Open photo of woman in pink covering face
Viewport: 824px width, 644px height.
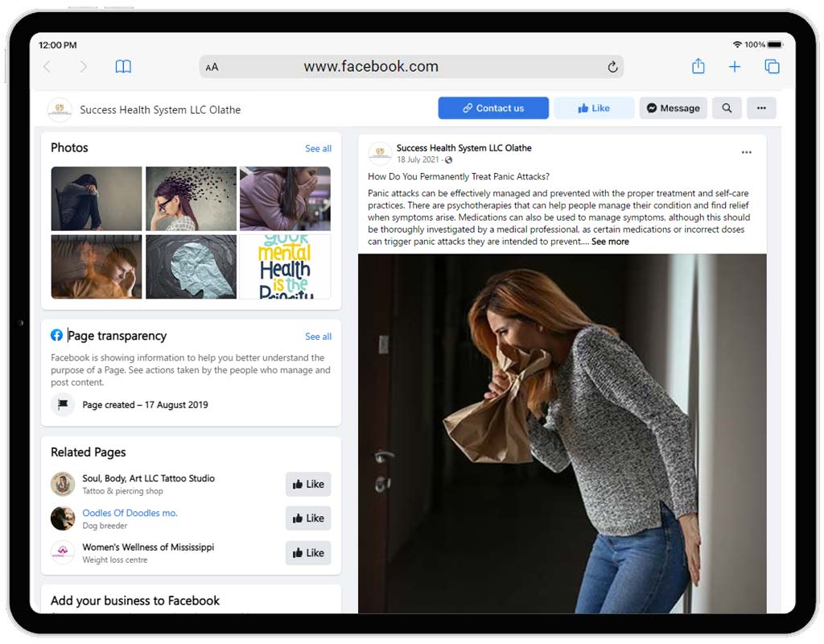(285, 199)
